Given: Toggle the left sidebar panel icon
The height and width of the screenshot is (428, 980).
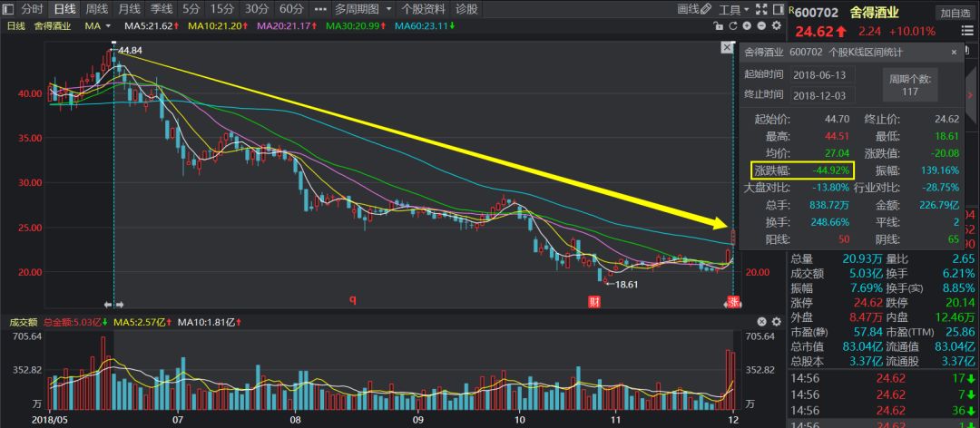Looking at the screenshot, I should [8, 9].
